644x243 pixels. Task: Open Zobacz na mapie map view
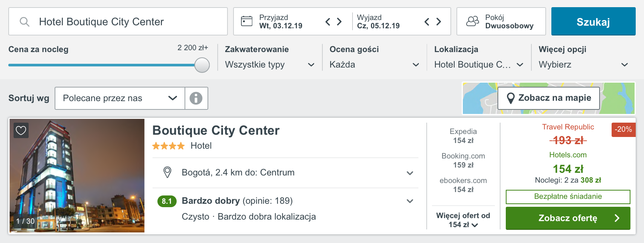(549, 98)
